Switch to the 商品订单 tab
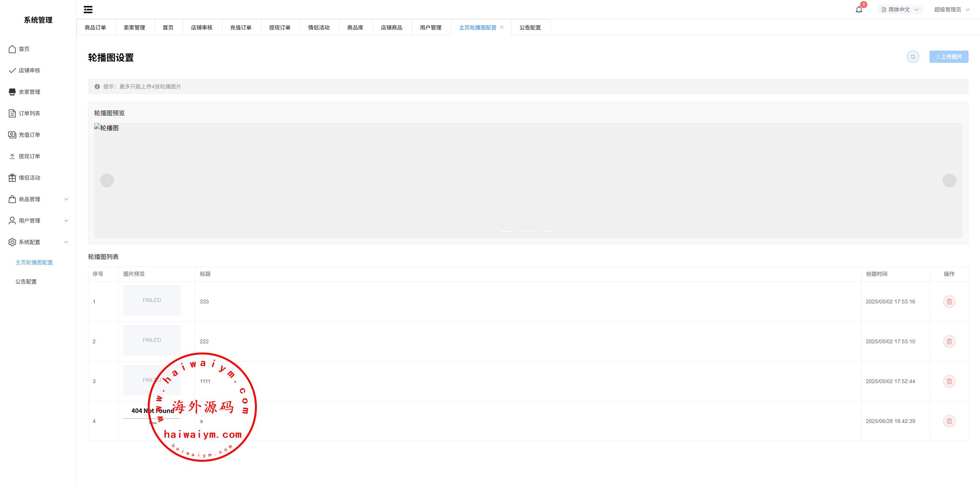The width and height of the screenshot is (980, 487). [x=95, y=28]
